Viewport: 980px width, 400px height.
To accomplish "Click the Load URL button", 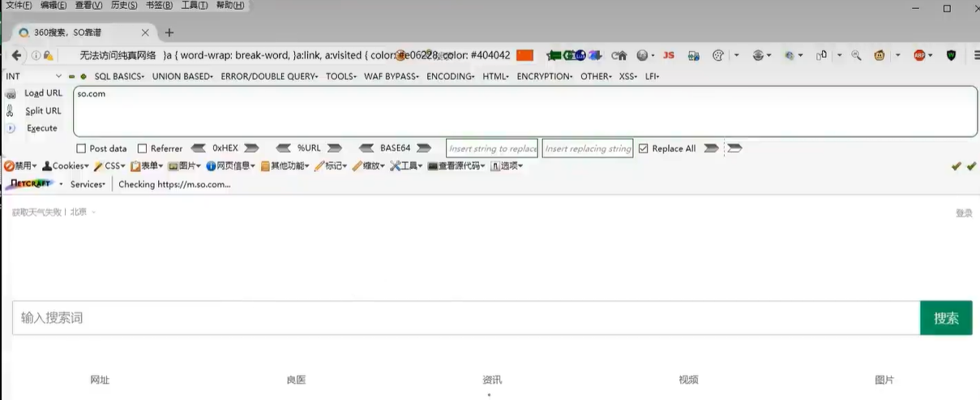I will pyautogui.click(x=43, y=93).
